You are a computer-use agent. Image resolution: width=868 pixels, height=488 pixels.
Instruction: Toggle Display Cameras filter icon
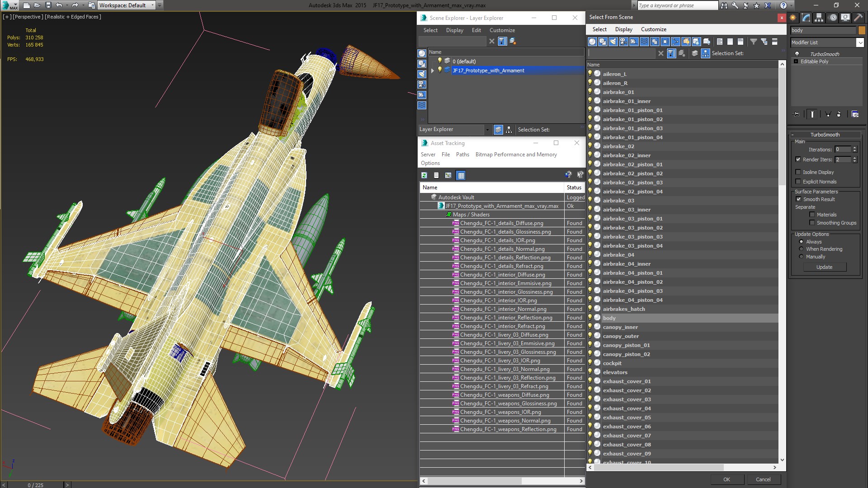coord(623,42)
